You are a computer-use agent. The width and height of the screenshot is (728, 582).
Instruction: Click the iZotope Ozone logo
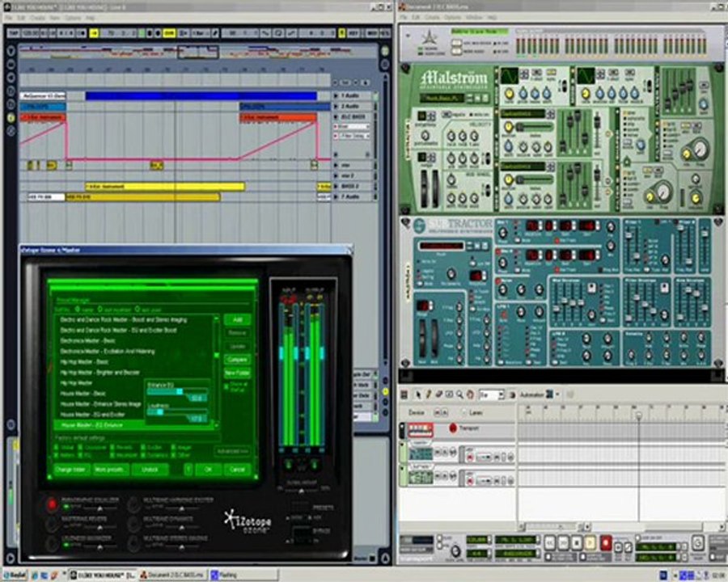(248, 521)
